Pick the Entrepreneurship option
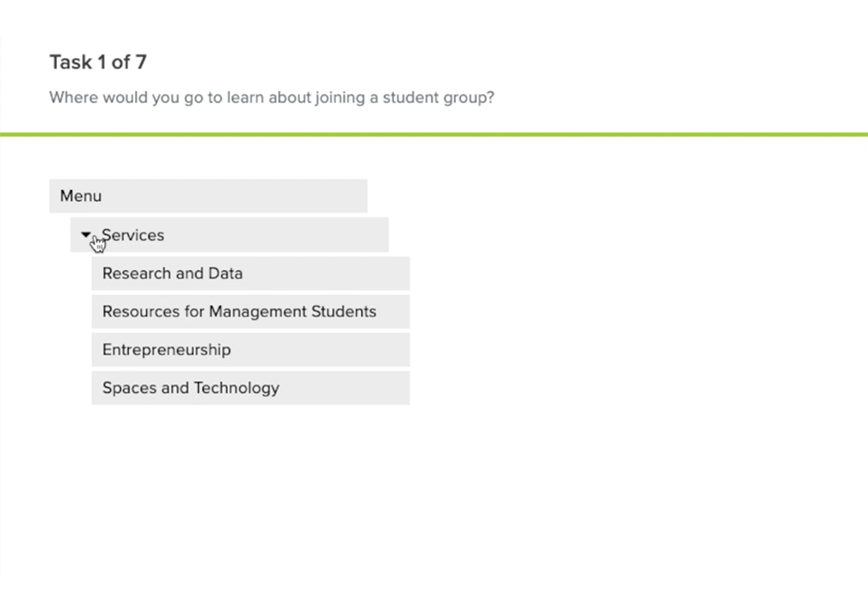 point(251,349)
